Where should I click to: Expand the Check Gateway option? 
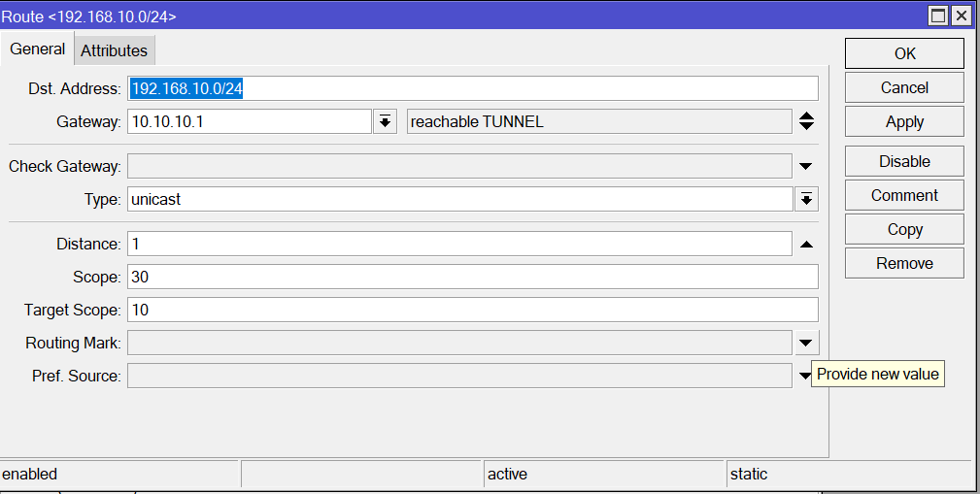coord(806,166)
